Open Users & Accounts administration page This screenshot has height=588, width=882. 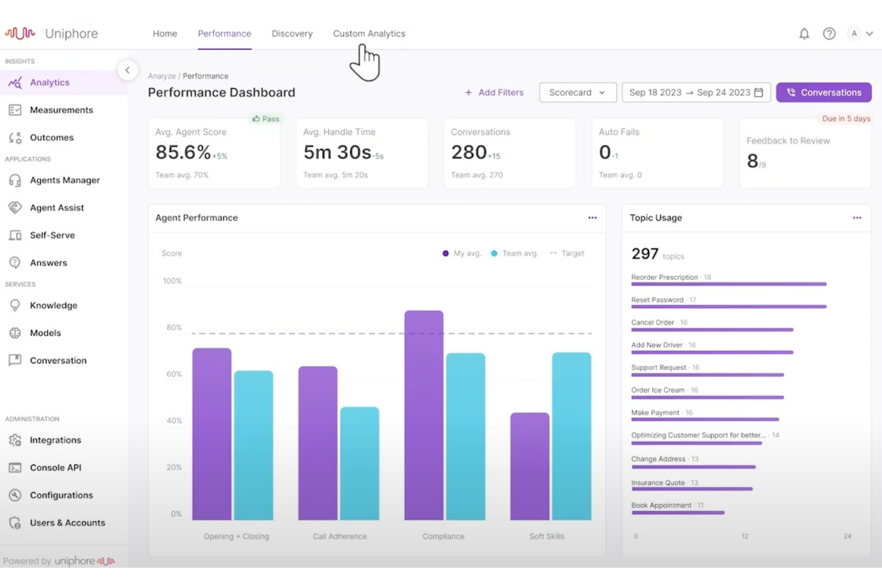(68, 522)
